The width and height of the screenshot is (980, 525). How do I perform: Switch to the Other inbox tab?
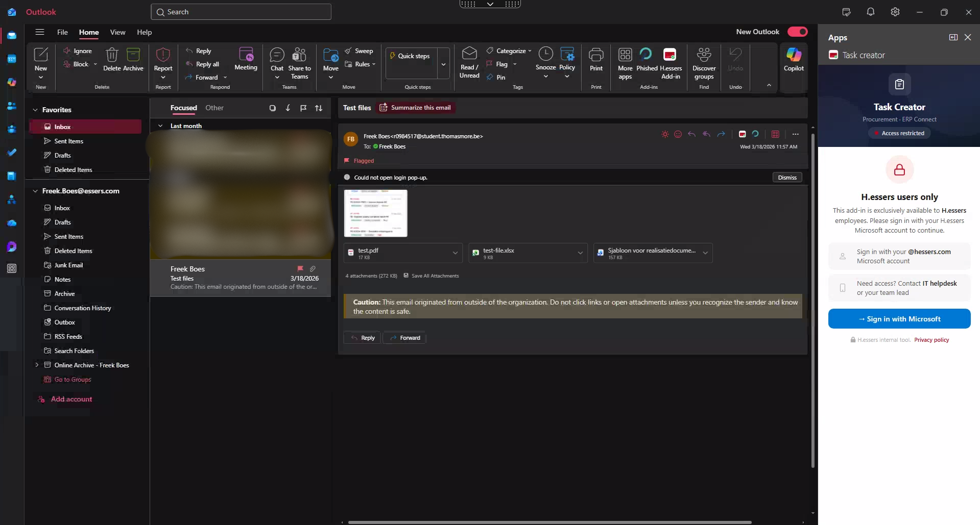(x=214, y=108)
